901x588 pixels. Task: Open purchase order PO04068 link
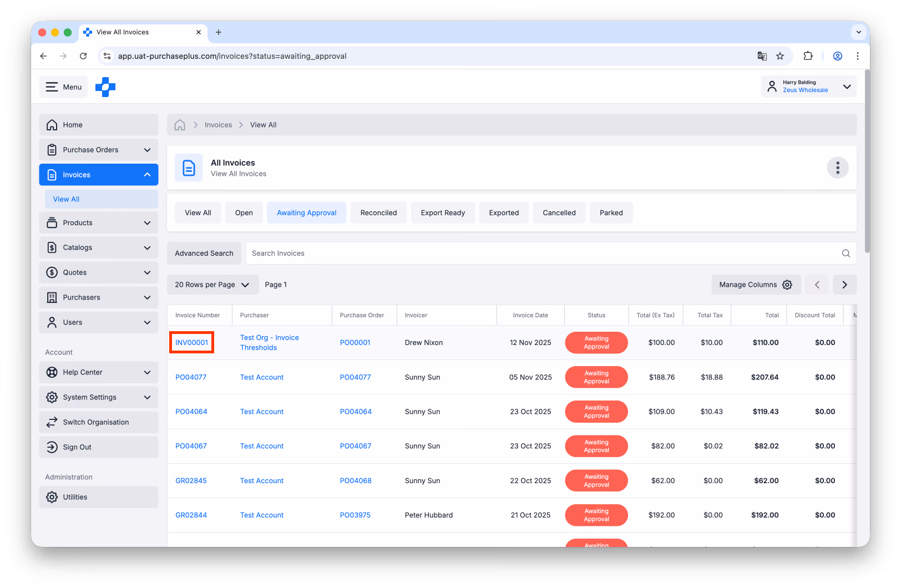[x=356, y=481]
